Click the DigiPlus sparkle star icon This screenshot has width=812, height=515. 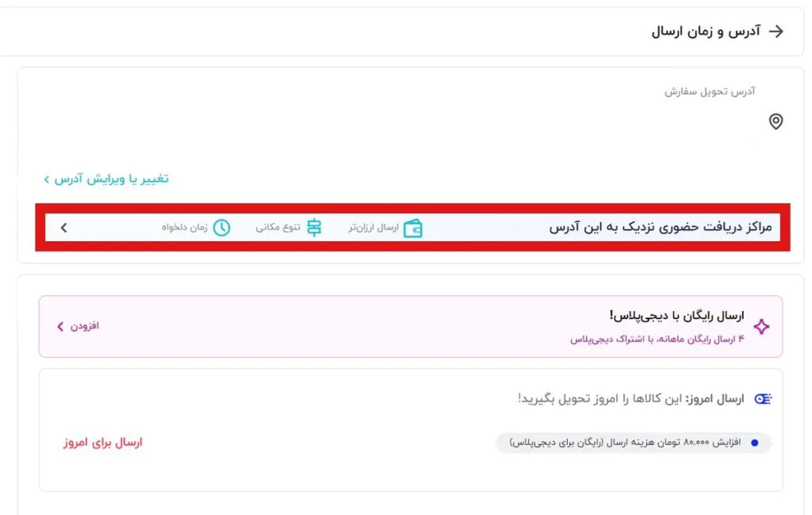pyautogui.click(x=761, y=327)
